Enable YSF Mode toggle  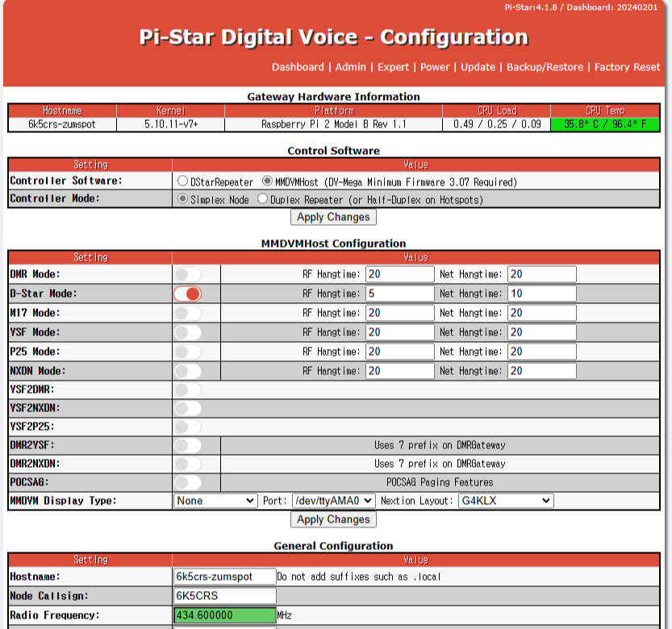188,332
